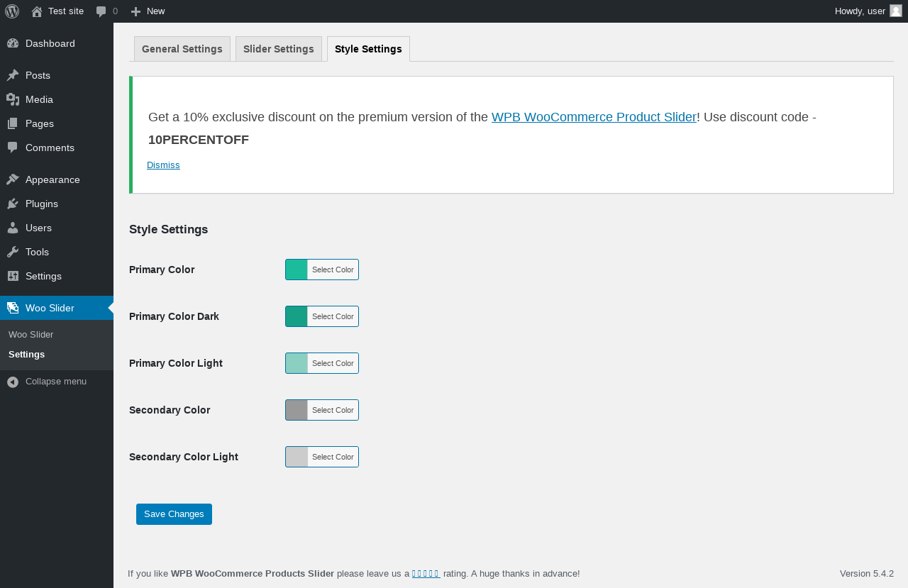
Task: Click the WordPress logo icon
Action: click(12, 11)
